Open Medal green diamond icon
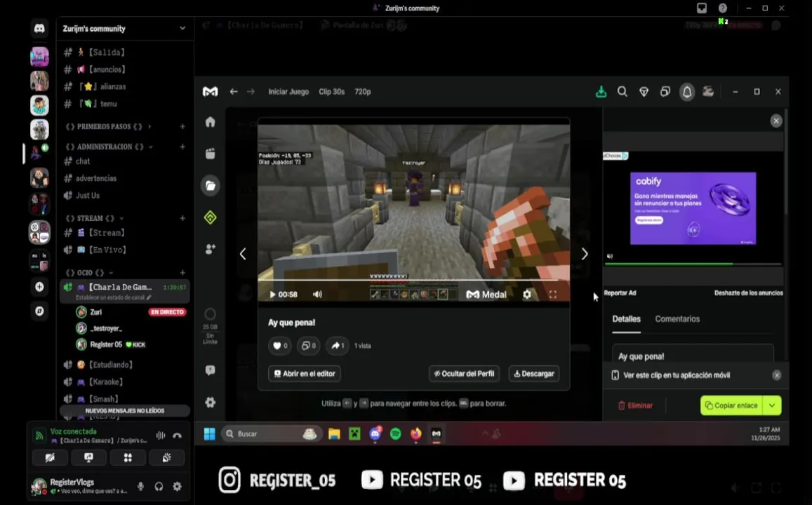812x505 pixels. click(x=210, y=217)
